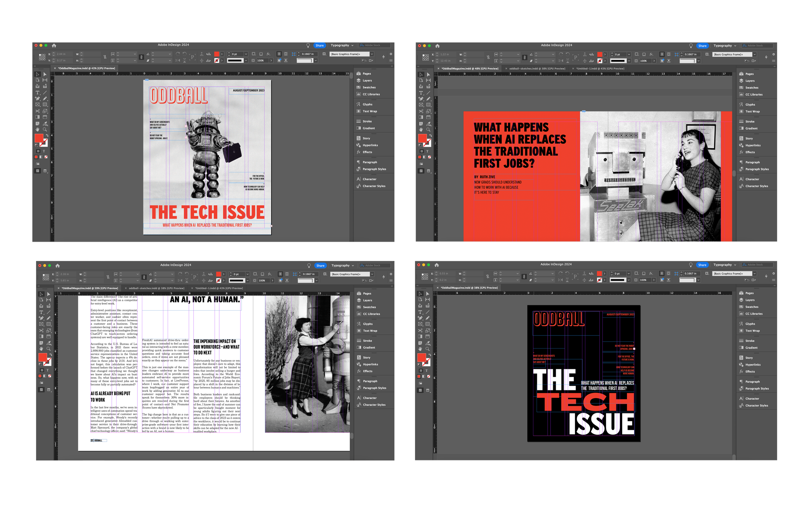Select the Type tool in the toolbar

pyautogui.click(x=38, y=92)
